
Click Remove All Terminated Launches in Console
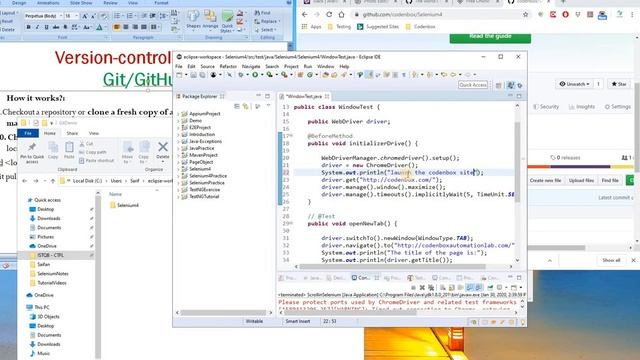[431, 287]
